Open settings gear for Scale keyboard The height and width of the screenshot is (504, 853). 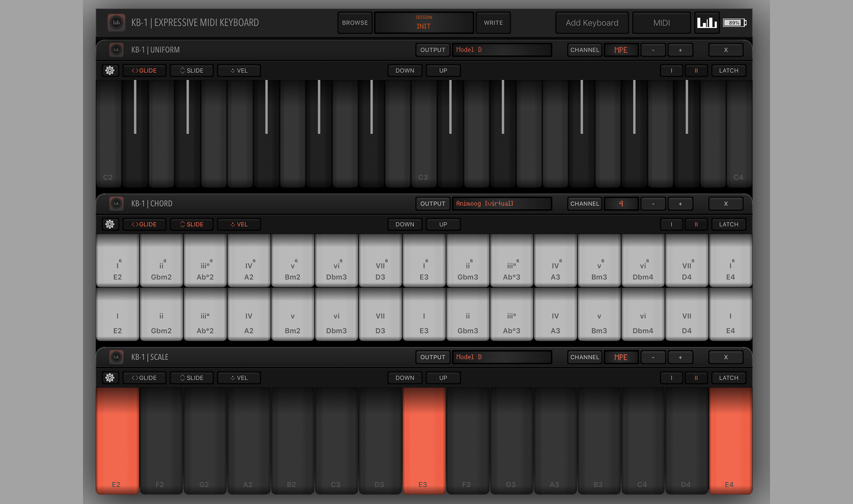(110, 378)
